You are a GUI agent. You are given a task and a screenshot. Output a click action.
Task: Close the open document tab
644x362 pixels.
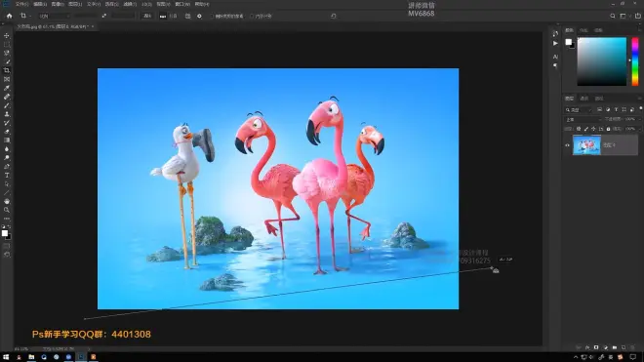tap(93, 26)
